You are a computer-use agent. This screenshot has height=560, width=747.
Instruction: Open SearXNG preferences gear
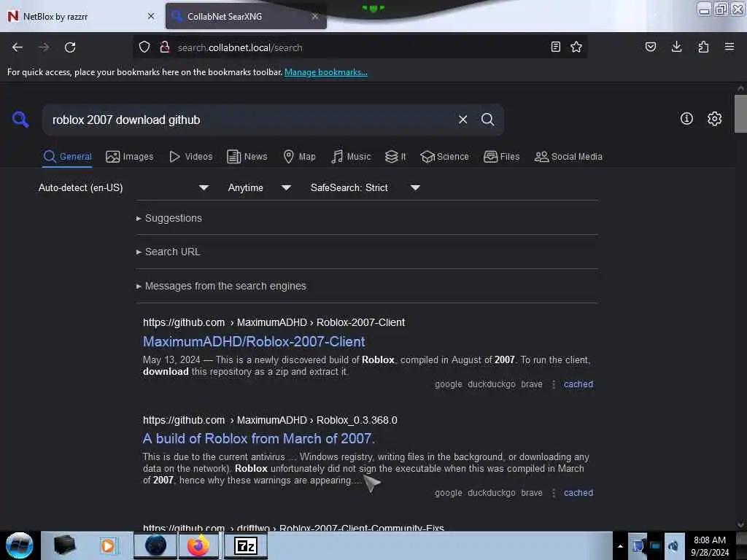pos(715,119)
